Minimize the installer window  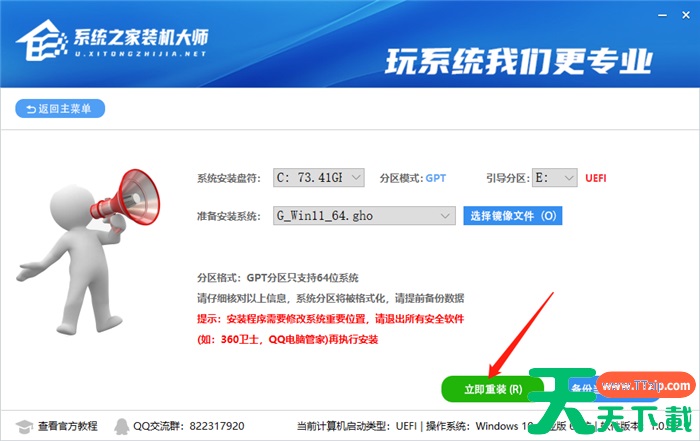coord(662,16)
